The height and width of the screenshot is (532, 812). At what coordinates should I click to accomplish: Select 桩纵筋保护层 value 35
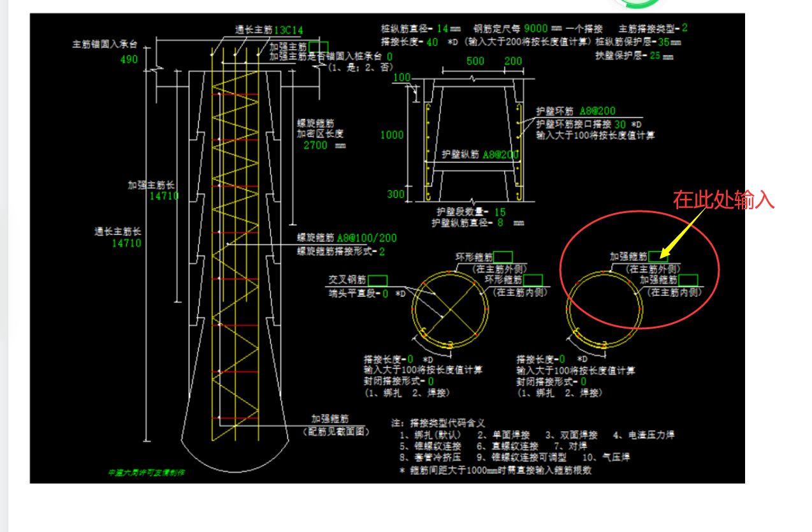[664, 42]
